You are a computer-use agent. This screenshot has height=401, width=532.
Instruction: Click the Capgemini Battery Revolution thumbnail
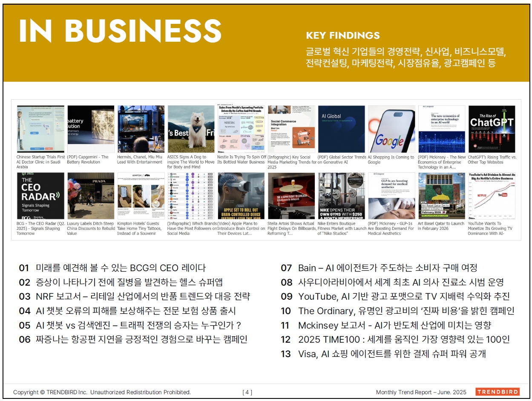pos(91,129)
